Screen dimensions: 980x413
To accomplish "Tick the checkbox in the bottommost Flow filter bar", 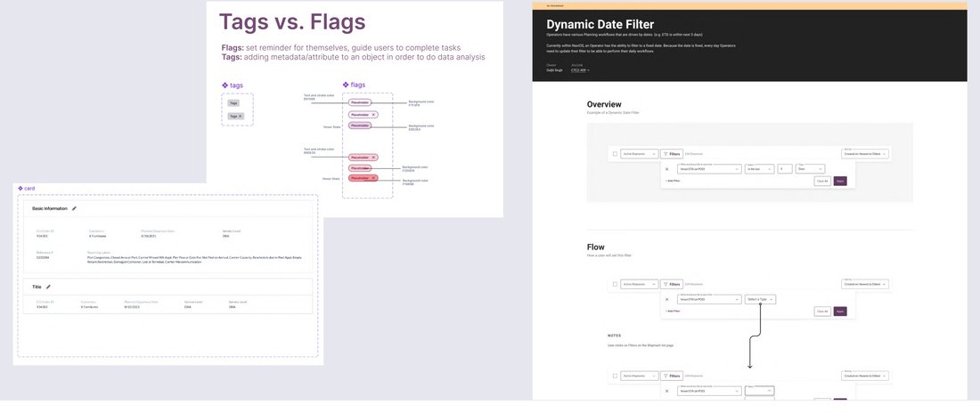I will tap(615, 376).
